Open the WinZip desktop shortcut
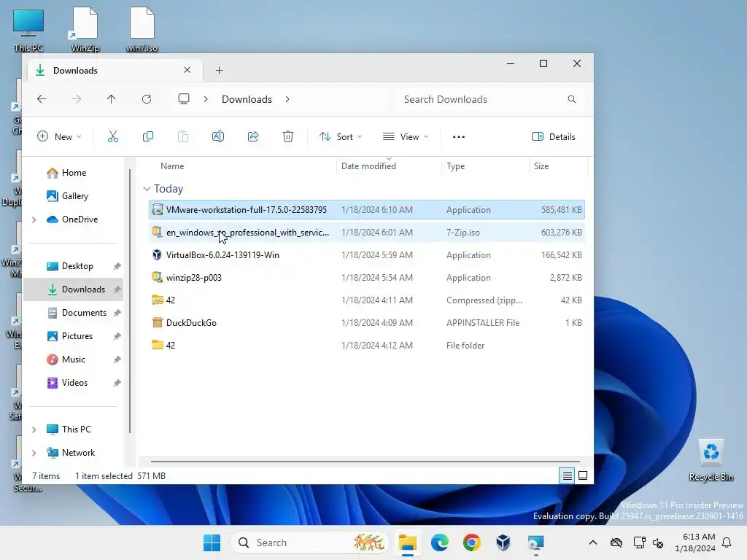The image size is (747, 560). [x=85, y=29]
